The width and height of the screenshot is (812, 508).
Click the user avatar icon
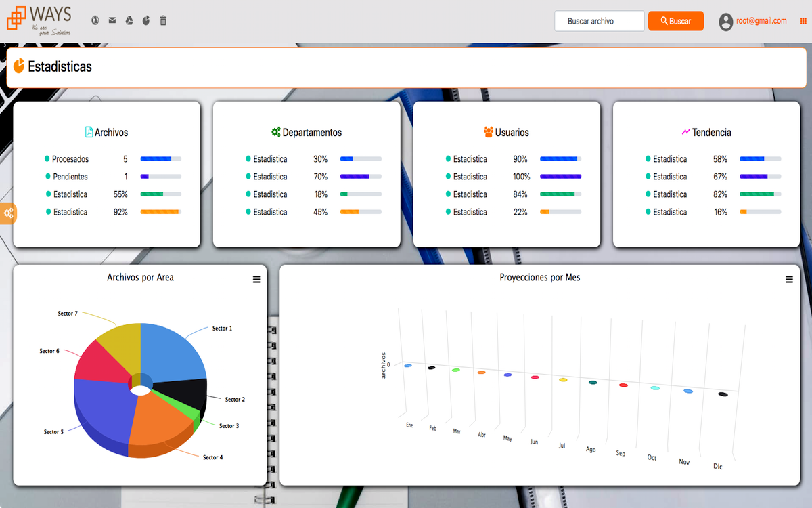[726, 22]
